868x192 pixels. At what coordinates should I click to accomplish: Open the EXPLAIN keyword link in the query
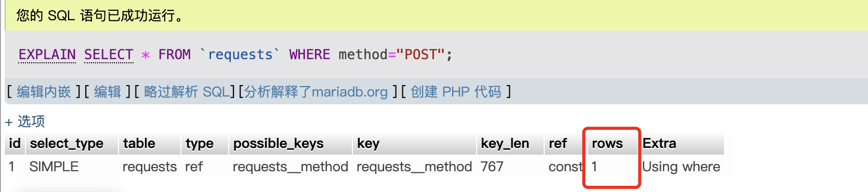(x=47, y=54)
